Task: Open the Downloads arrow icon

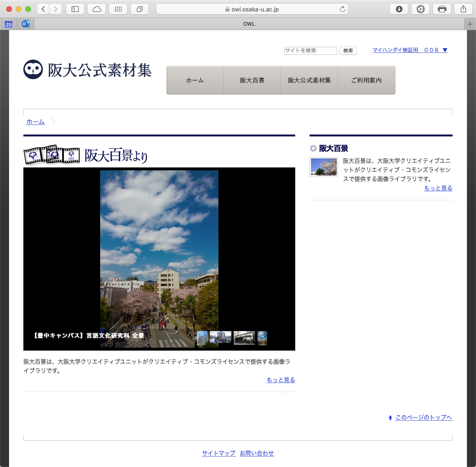Action: coord(399,9)
